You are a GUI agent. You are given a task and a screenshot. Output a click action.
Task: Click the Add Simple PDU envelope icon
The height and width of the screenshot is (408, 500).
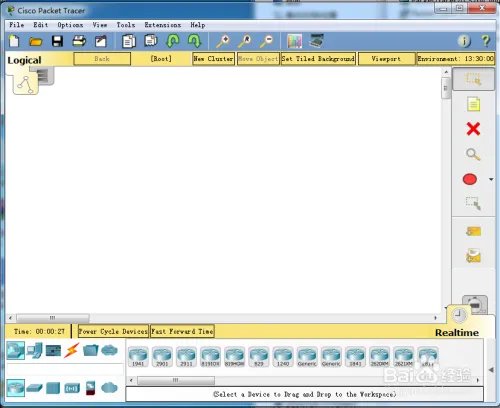point(473,231)
